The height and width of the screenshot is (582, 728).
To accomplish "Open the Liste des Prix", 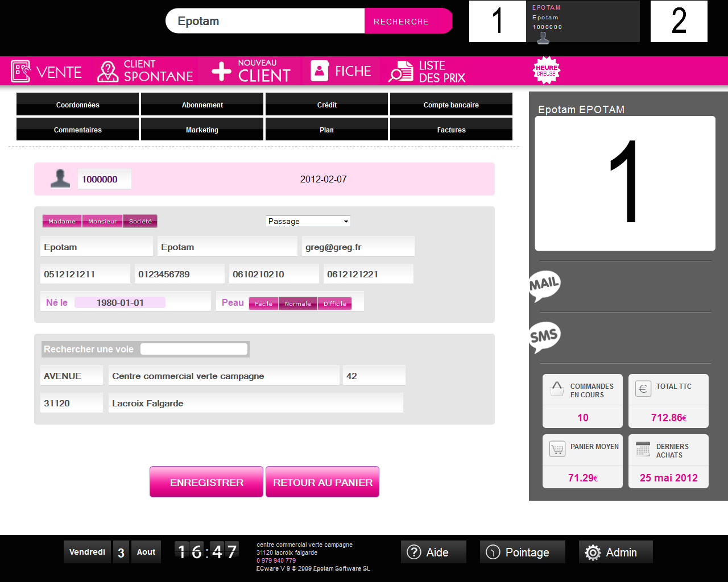I will (x=427, y=72).
